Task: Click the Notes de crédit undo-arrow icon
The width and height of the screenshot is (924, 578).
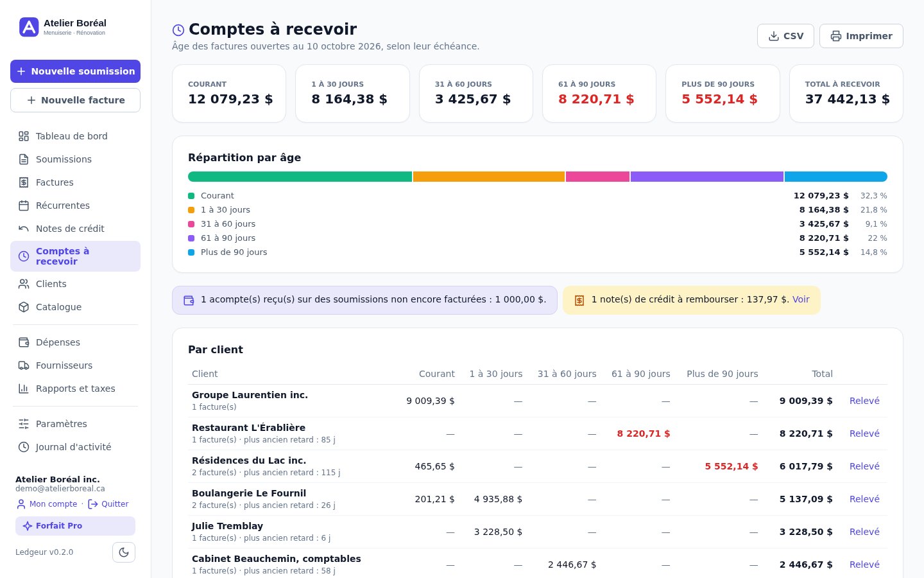Action: pos(24,229)
